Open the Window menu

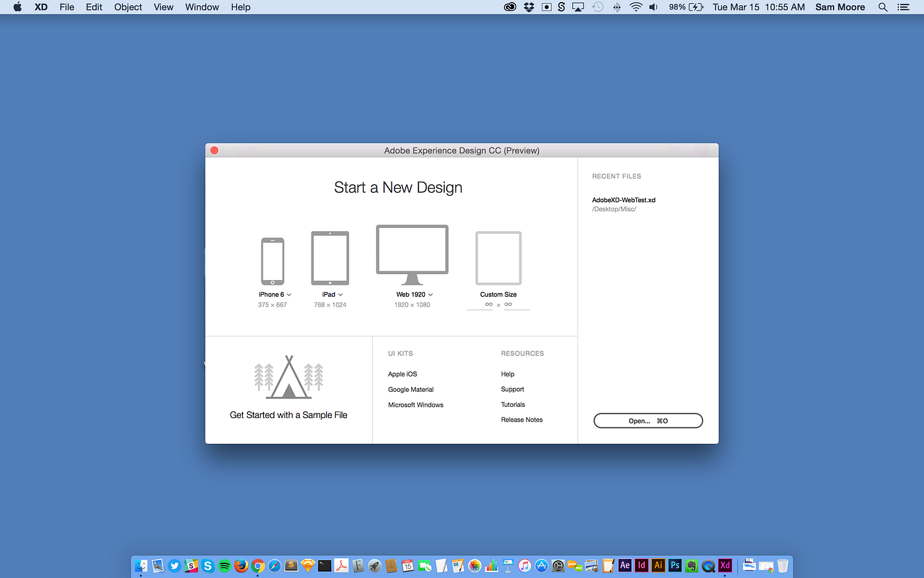coord(201,7)
